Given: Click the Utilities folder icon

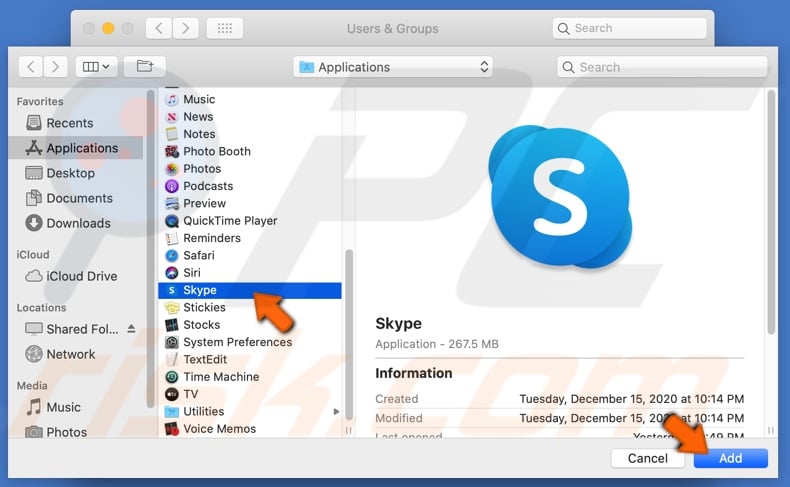Looking at the screenshot, I should coord(172,411).
